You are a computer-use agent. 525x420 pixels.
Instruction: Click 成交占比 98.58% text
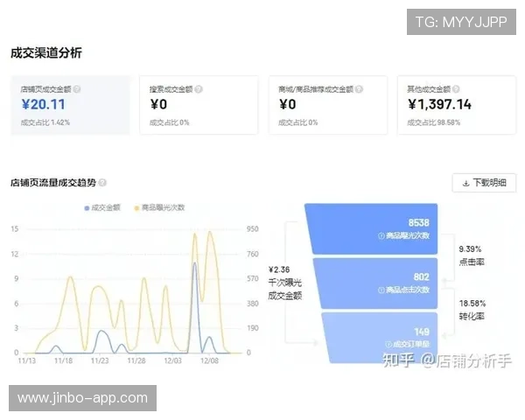434,122
